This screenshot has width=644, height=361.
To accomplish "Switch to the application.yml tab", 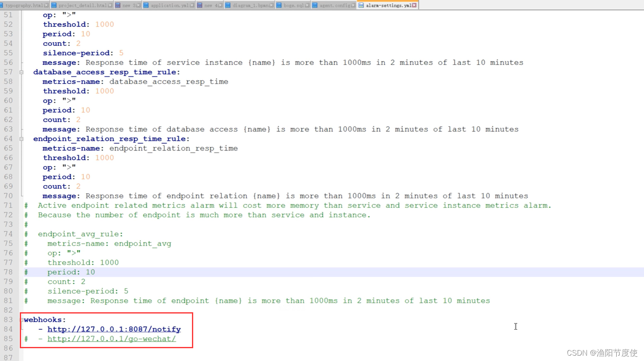I will tap(169, 5).
